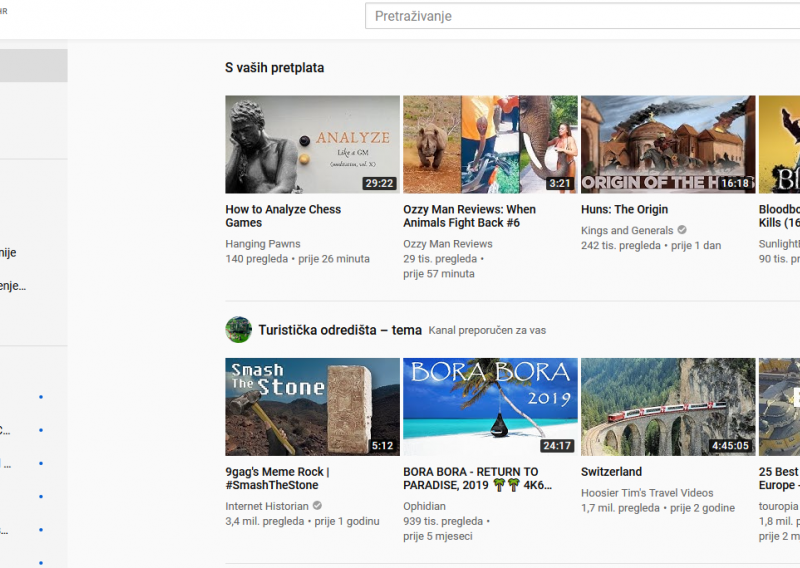
Task: Click the 29:22 duration badge
Action: point(379,183)
